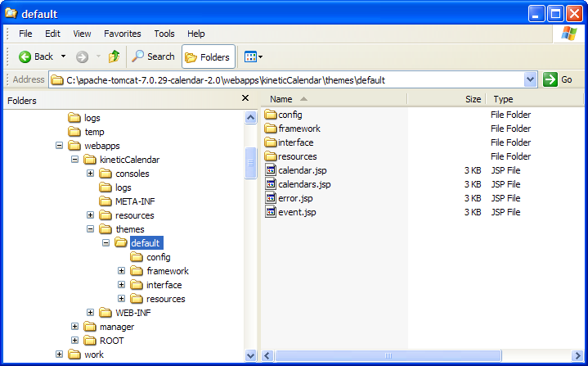Screen dimensions: 588x366
Task: Collapse the default tree node
Action: (x=105, y=243)
